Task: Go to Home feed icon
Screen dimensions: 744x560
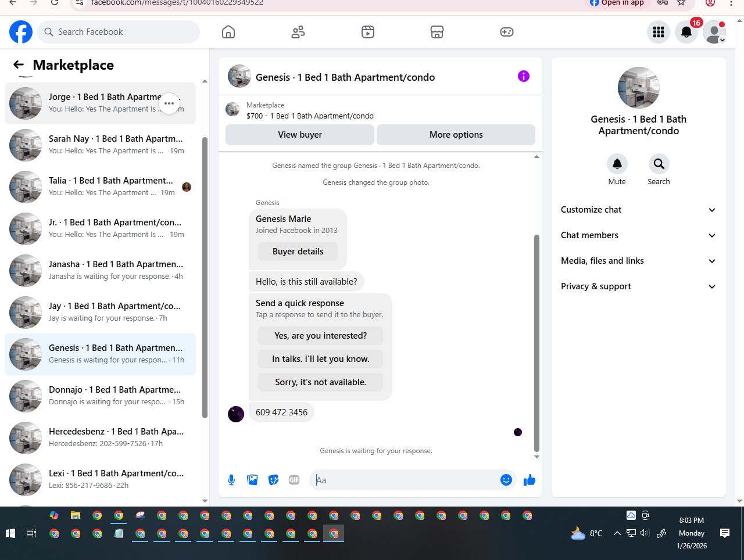Action: pos(228,32)
